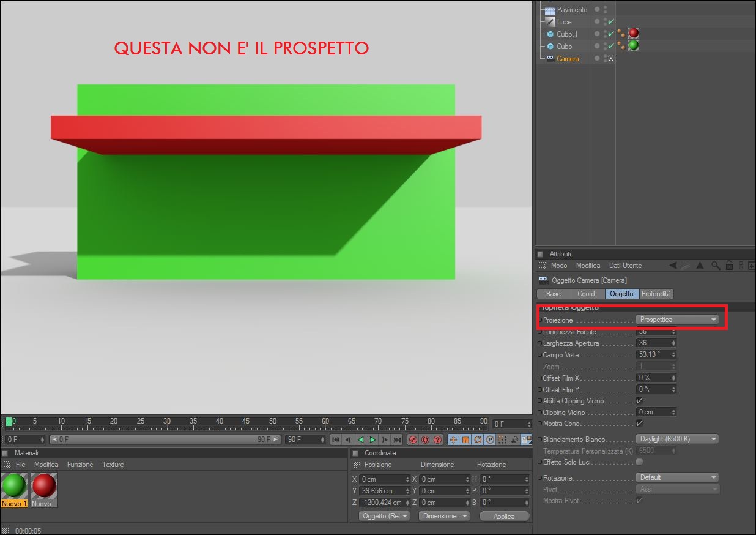Adjust the Offset Film X stepper
Screen dimensions: 756x535
point(673,378)
